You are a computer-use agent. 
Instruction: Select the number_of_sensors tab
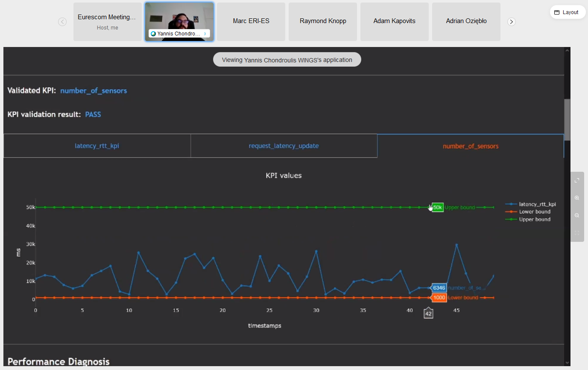click(x=470, y=146)
